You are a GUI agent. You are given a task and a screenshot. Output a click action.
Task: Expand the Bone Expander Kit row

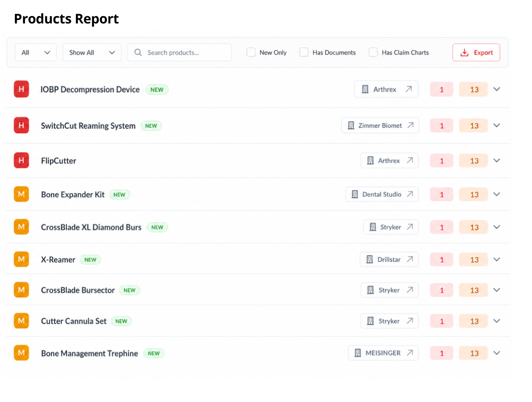(497, 194)
